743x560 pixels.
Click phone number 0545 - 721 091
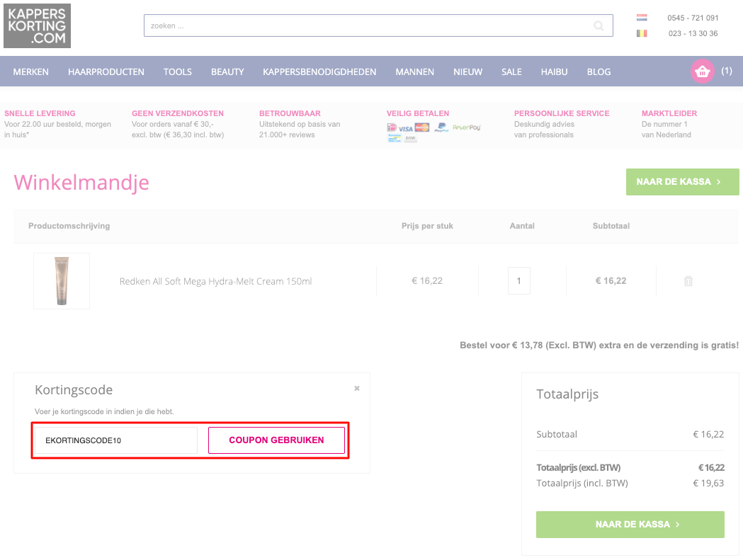tap(693, 18)
